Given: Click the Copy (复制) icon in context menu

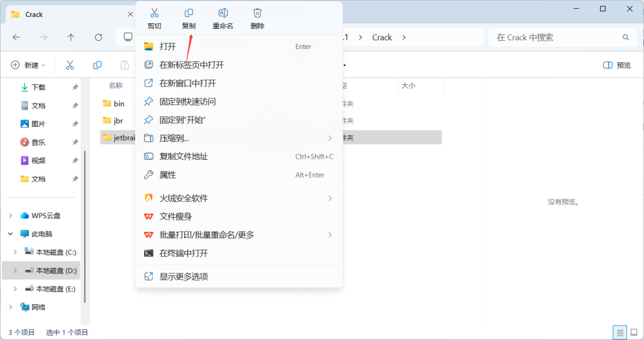Looking at the screenshot, I should coord(189,13).
